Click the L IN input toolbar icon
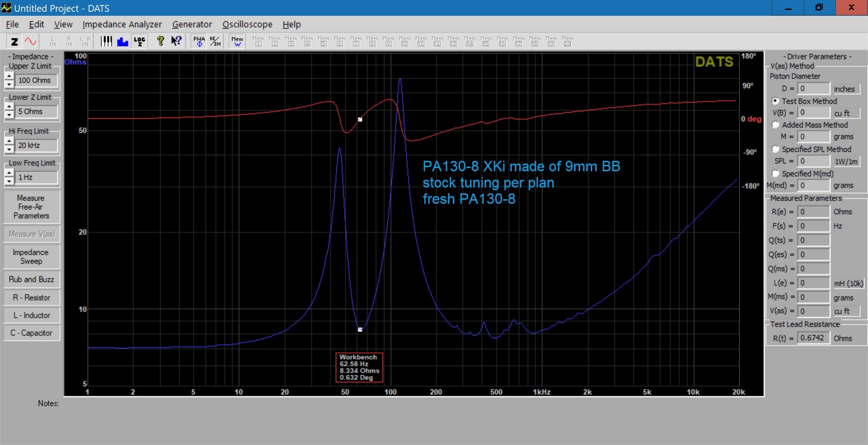The width and height of the screenshot is (868, 445). [52, 42]
